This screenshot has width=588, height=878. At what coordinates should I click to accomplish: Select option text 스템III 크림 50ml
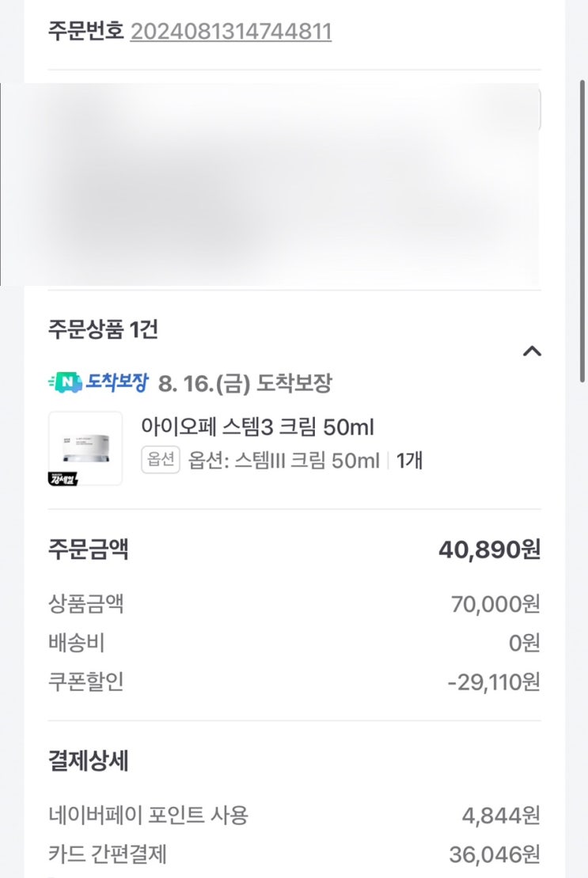point(284,461)
